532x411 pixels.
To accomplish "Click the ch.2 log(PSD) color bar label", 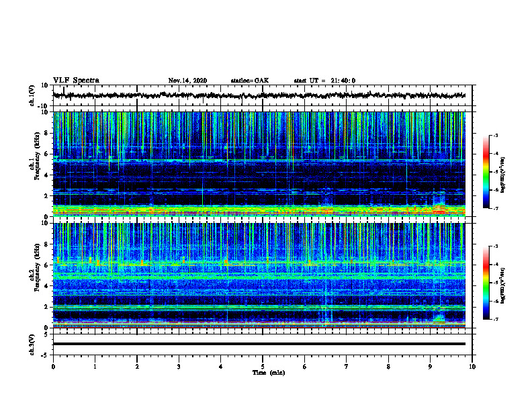I will coord(503,285).
